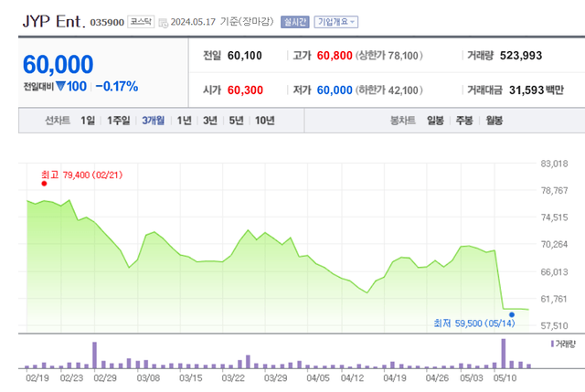585x392 pixels.
Task: Switch chart range to 3년
Action: [x=210, y=121]
